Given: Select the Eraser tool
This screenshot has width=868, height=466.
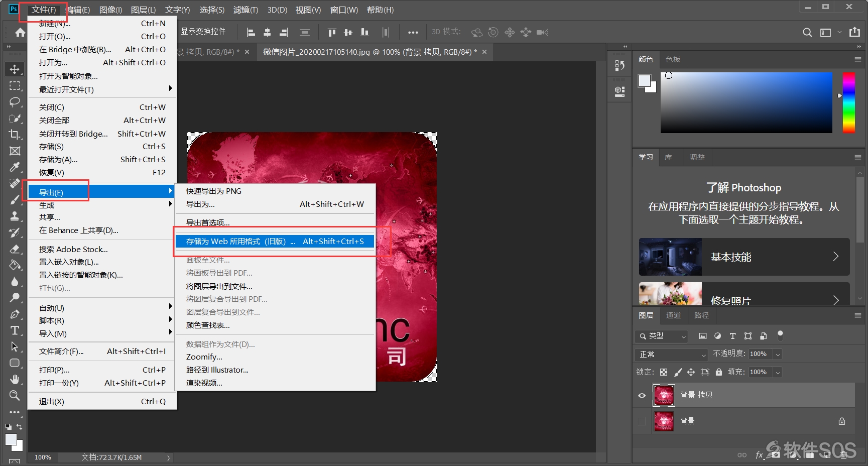Looking at the screenshot, I should coord(15,249).
